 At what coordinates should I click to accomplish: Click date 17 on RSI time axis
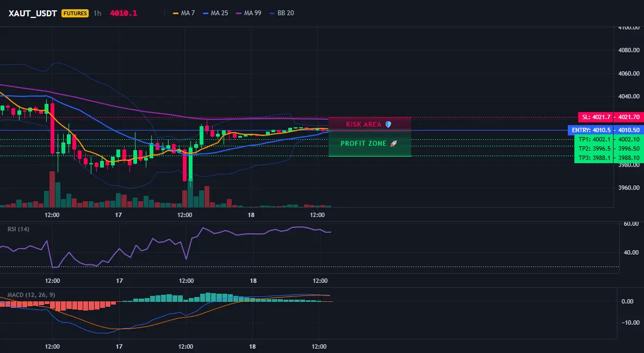[119, 281]
